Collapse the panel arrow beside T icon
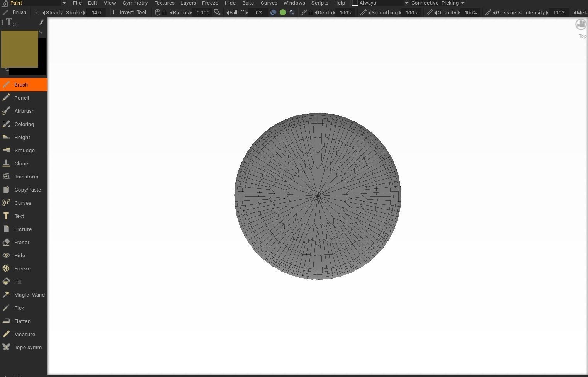Image resolution: width=588 pixels, height=377 pixels. pyautogui.click(x=2, y=22)
